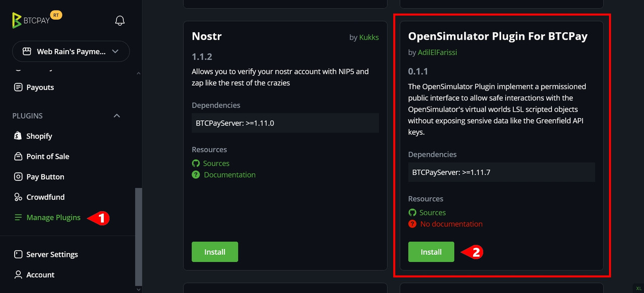The width and height of the screenshot is (644, 293).
Task: Click the Pay Button icon
Action: (18, 177)
